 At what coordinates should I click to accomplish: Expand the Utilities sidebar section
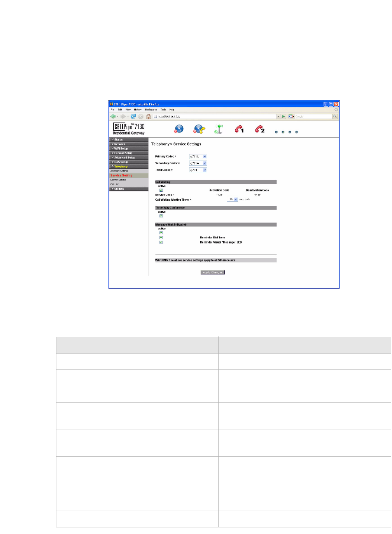pos(129,189)
